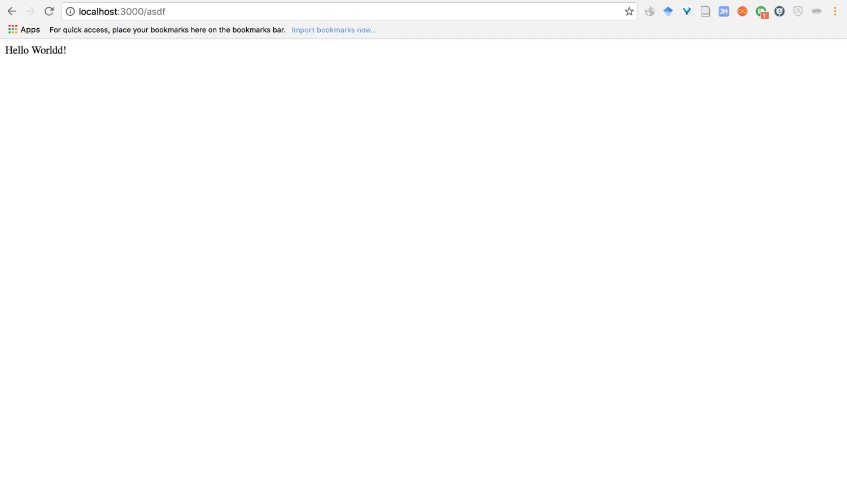Click the Hello Worldd! text

(x=36, y=50)
